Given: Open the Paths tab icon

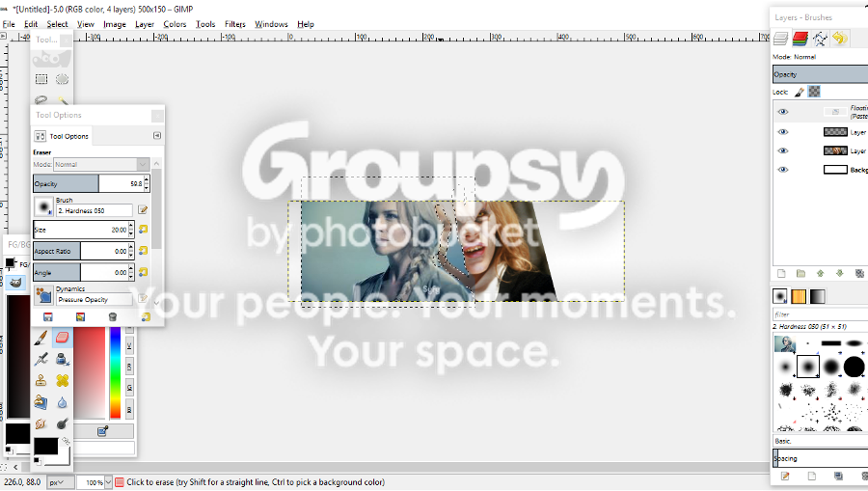Looking at the screenshot, I should click(821, 39).
